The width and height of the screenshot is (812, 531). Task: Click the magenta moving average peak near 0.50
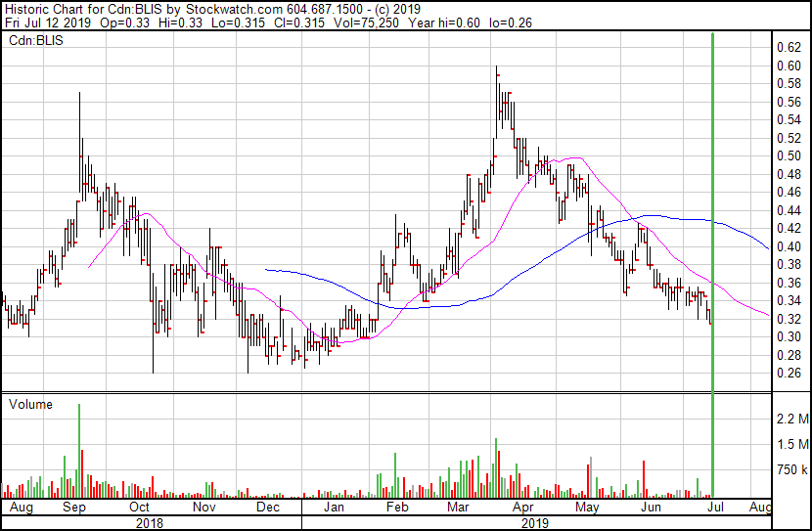[x=575, y=157]
